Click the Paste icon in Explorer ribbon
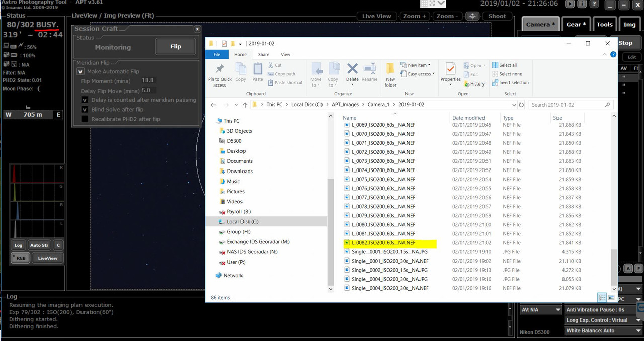 [258, 69]
